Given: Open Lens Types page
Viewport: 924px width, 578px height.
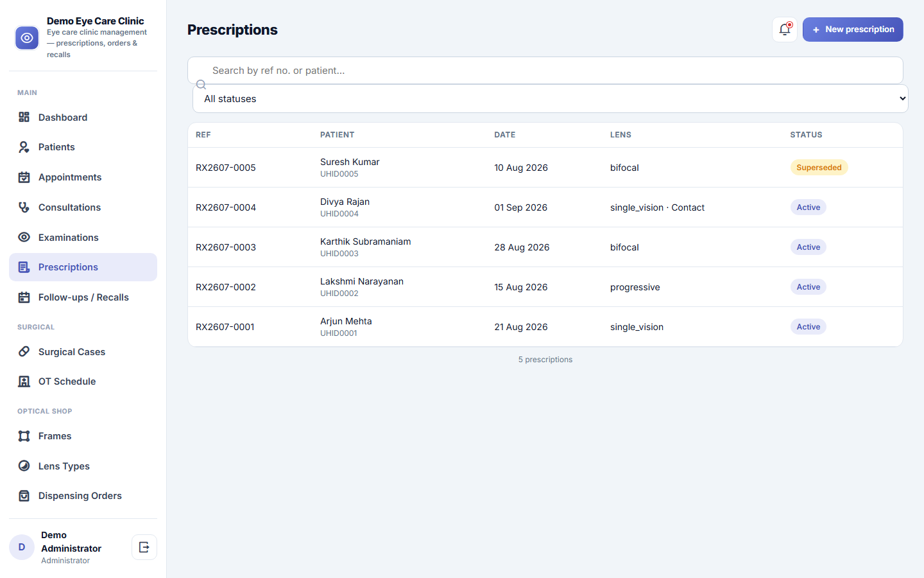Looking at the screenshot, I should [x=83, y=466].
